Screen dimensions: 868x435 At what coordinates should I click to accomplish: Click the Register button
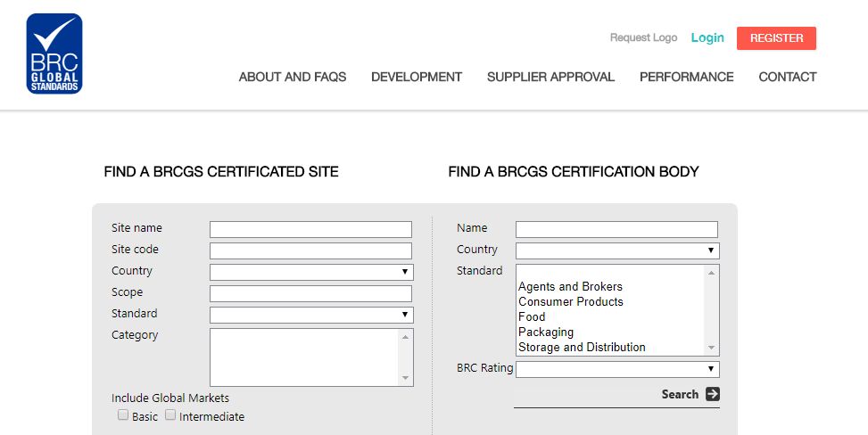coord(776,38)
